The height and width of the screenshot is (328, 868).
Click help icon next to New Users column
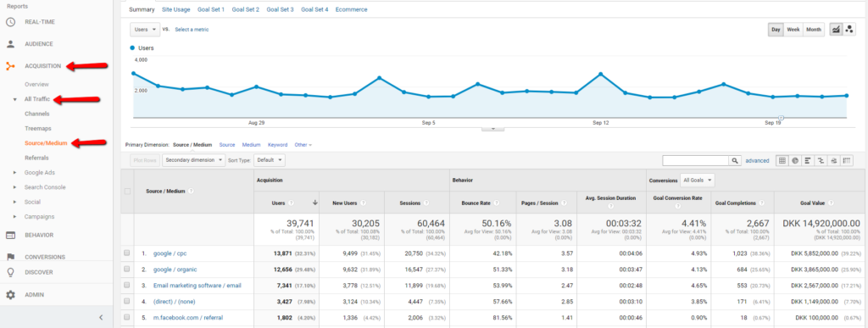tap(364, 203)
